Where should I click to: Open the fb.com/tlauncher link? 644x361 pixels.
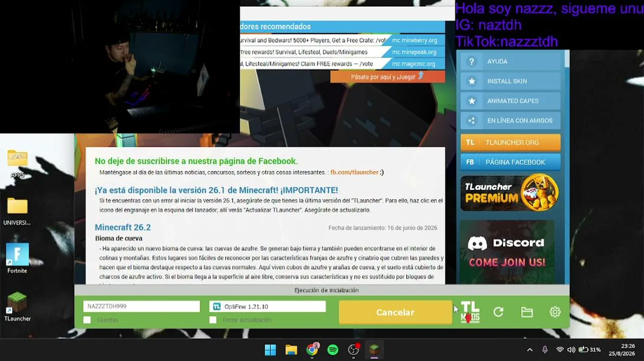click(354, 172)
